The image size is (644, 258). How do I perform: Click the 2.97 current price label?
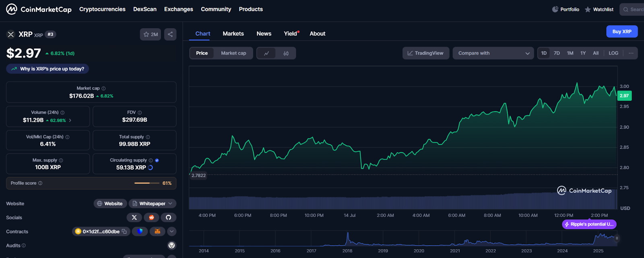624,96
